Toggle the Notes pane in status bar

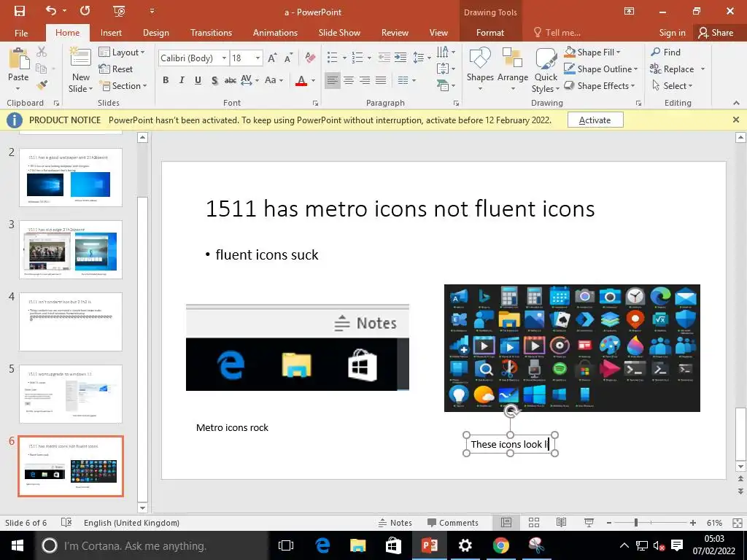[x=395, y=522]
